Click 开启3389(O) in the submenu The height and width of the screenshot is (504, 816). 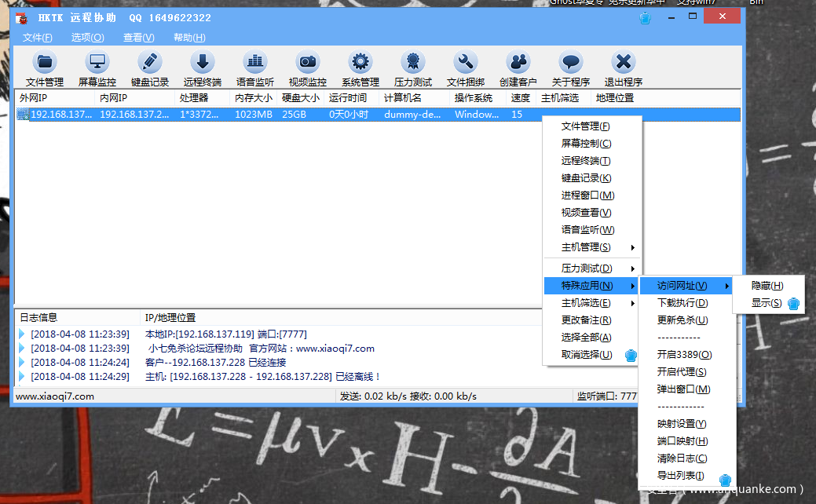point(684,355)
